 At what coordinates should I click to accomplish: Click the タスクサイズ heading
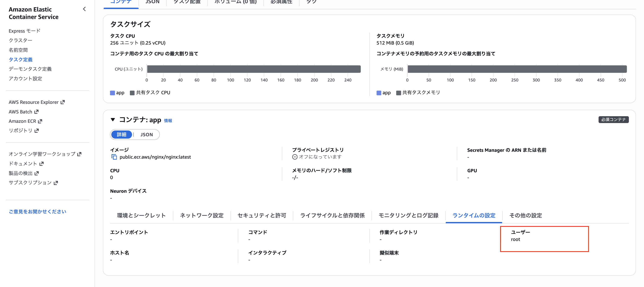click(130, 24)
